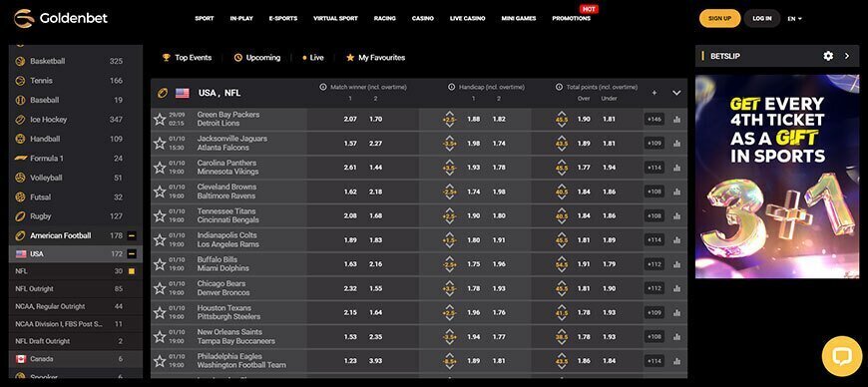Click the 3+1 gift promotion banner
The height and width of the screenshot is (387, 868).
click(777, 177)
